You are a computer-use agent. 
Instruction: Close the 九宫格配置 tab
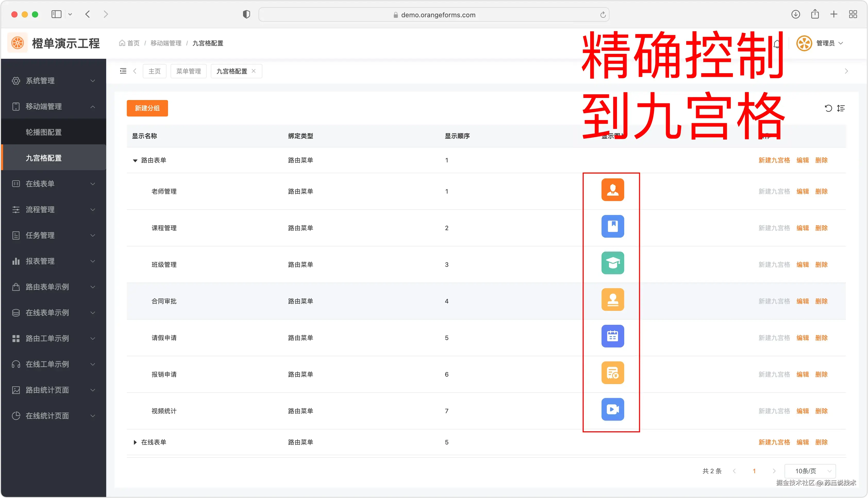254,71
